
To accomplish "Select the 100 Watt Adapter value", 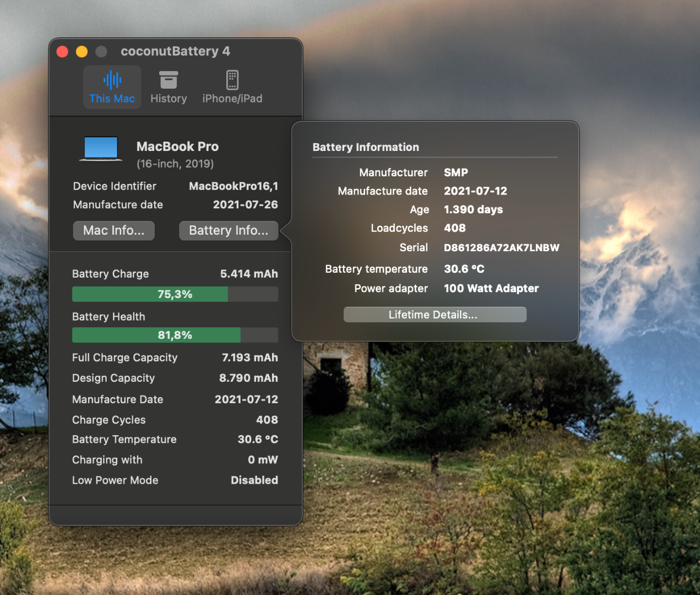I will 491,288.
